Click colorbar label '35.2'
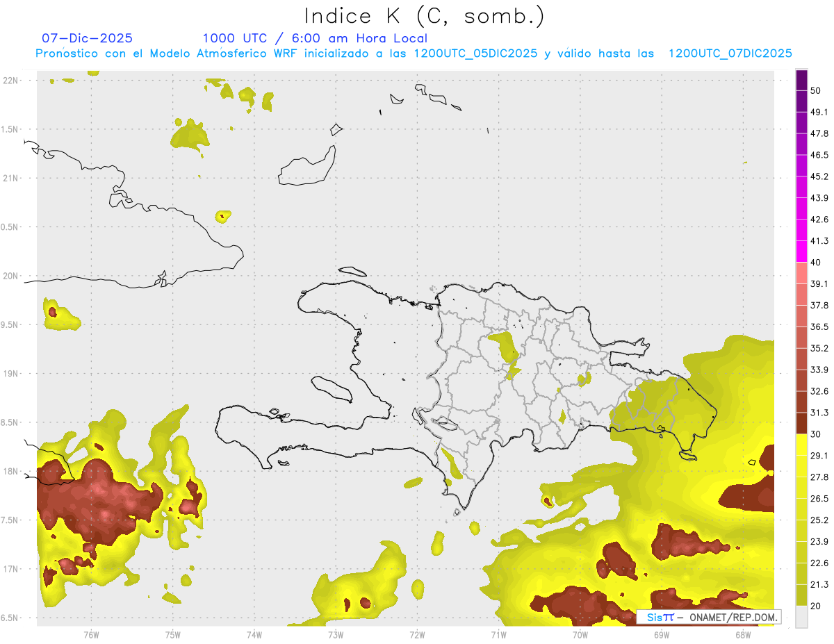The image size is (834, 644). click(819, 348)
